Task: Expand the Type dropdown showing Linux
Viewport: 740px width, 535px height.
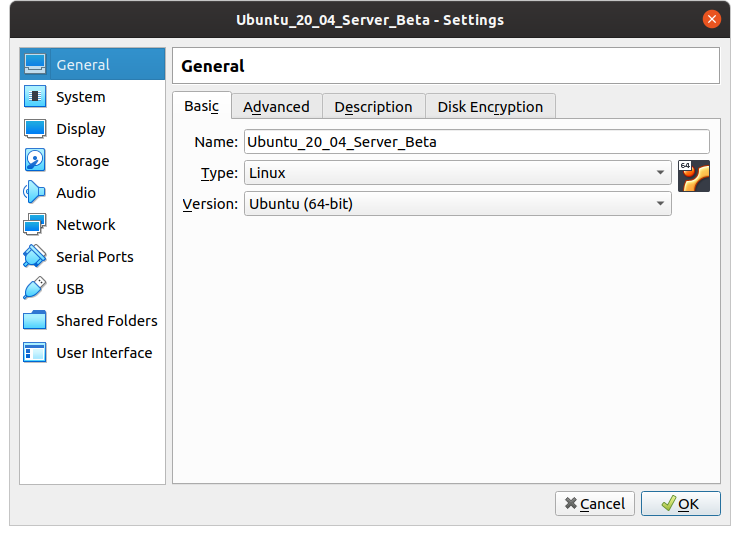Action: click(x=457, y=173)
